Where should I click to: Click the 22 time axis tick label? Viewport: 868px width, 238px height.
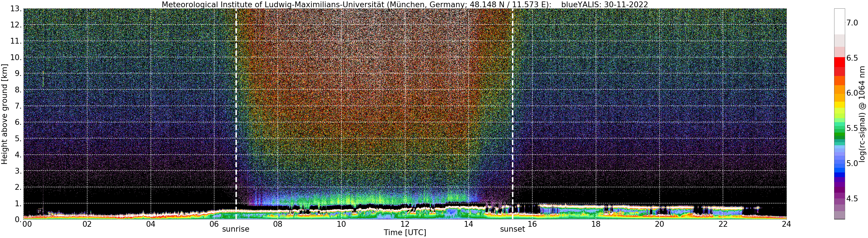point(723,224)
